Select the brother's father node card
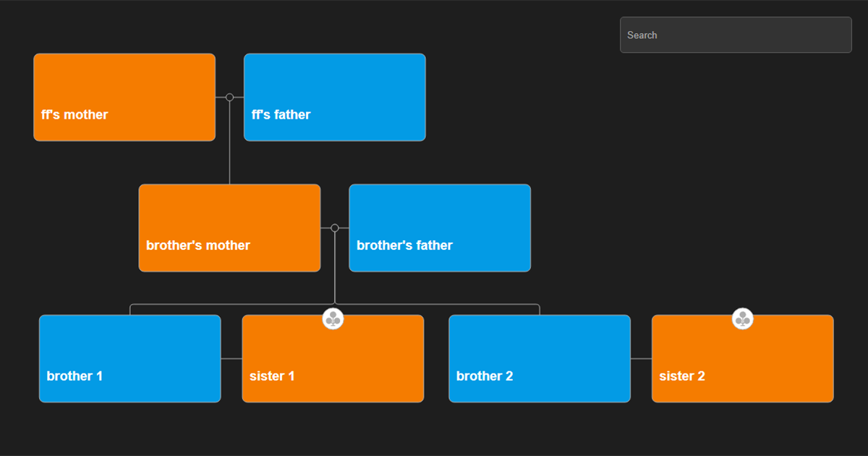Image resolution: width=868 pixels, height=456 pixels. [x=439, y=227]
